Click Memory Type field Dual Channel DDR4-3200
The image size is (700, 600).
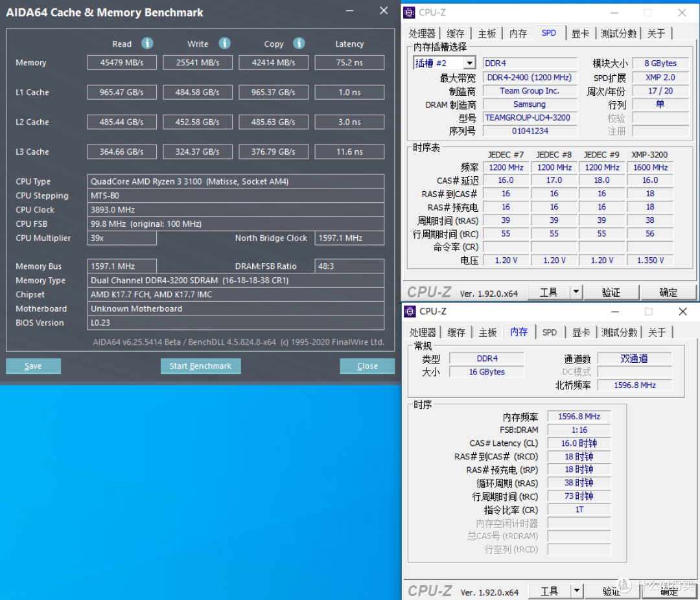point(236,281)
